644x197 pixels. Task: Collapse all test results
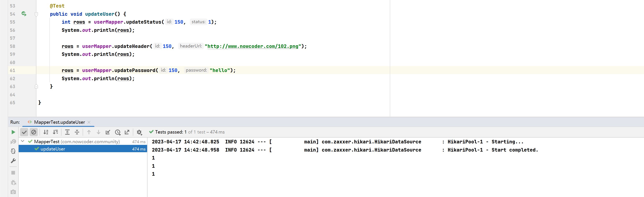click(x=77, y=132)
